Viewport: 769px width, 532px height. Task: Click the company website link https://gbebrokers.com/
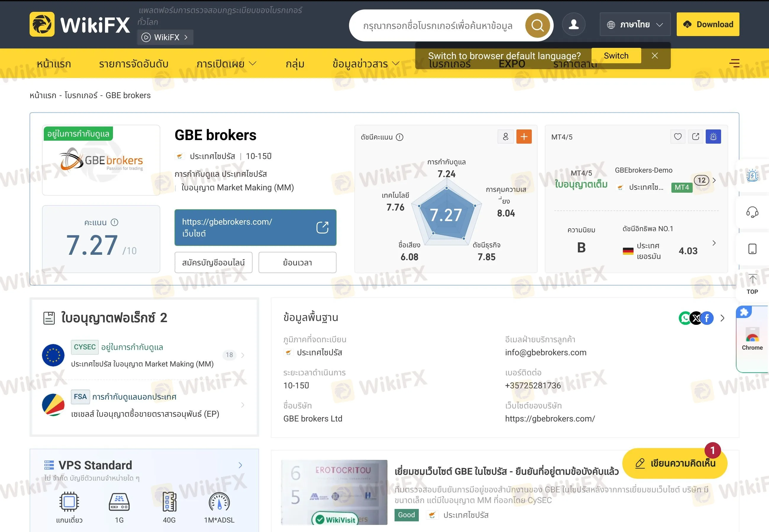[x=550, y=419]
